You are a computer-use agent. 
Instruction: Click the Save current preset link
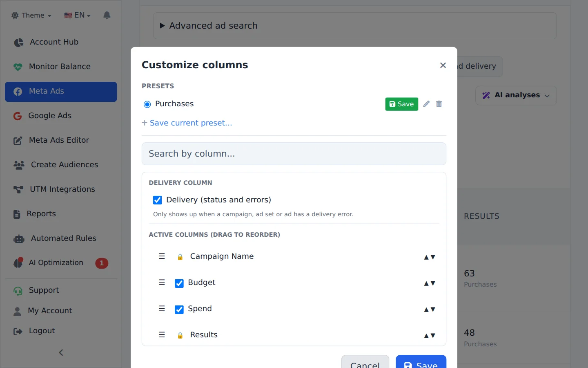187,123
